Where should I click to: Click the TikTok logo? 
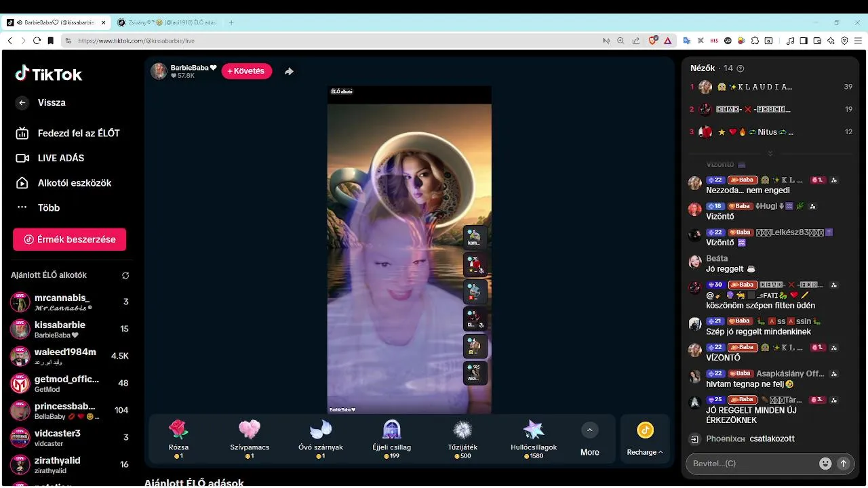49,74
